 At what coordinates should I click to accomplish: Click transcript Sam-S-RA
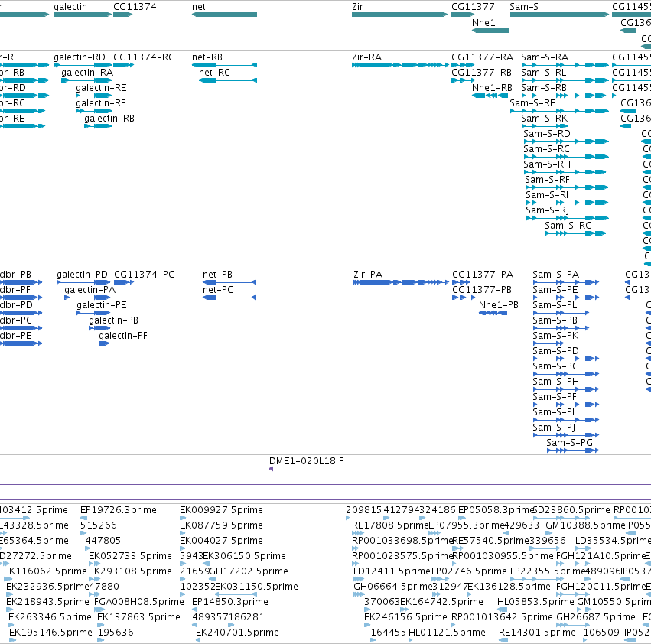click(x=565, y=65)
